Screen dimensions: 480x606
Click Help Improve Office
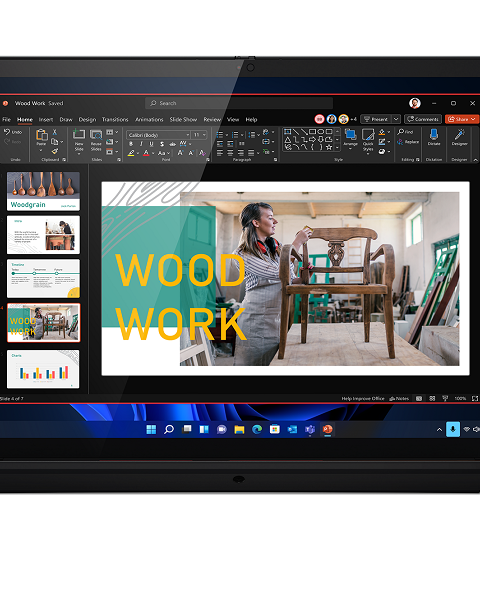tap(363, 398)
